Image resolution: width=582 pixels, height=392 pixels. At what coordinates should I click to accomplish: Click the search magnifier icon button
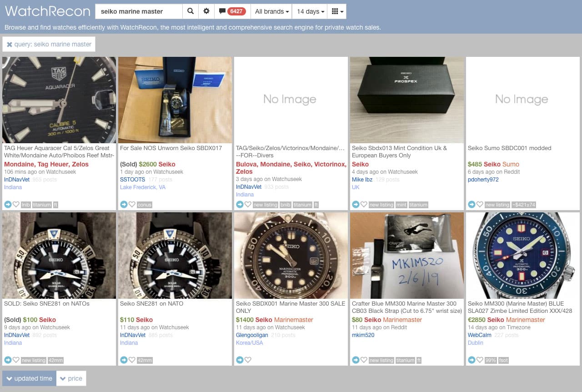(x=191, y=11)
